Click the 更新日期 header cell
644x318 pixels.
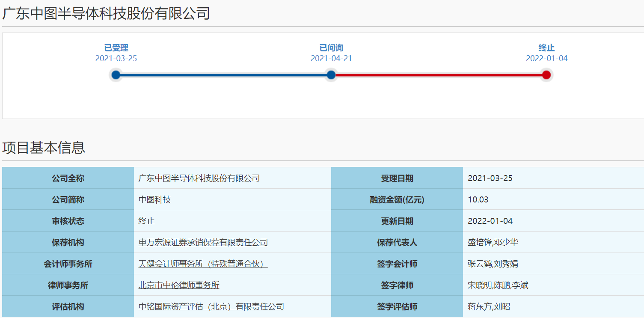pos(397,221)
